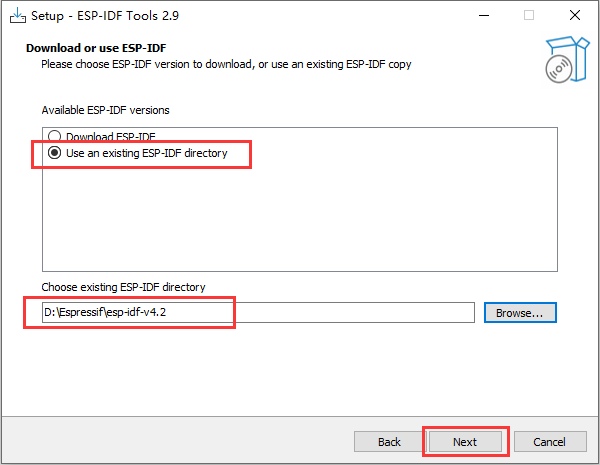Click empty area of the ESP-IDF versions list box
600x465 pixels.
300,218
